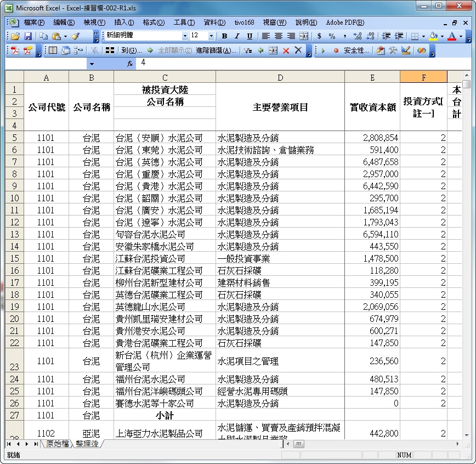The width and height of the screenshot is (476, 464).
Task: Decrease the indent
Action: point(386,36)
